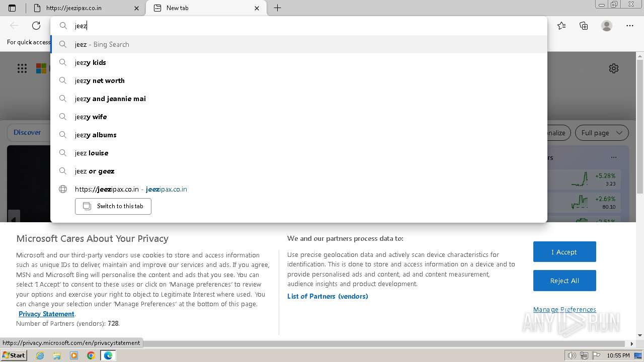Viewport: 644px width, 362px height.
Task: Switch to the https://jeezipax.co.in tab
Action: pos(86,8)
